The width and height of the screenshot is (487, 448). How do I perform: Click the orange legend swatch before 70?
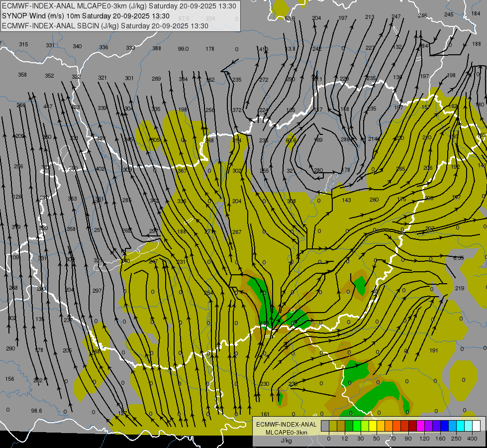(x=389, y=426)
